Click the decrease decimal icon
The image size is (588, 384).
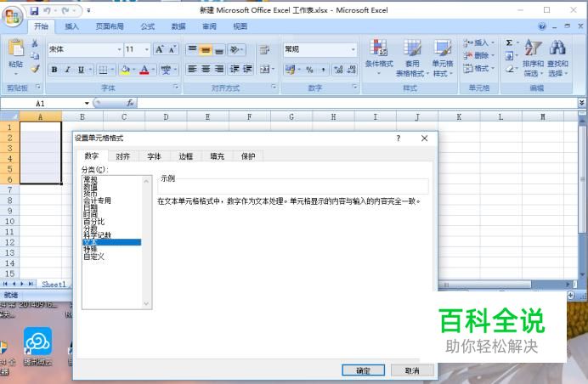pos(352,70)
